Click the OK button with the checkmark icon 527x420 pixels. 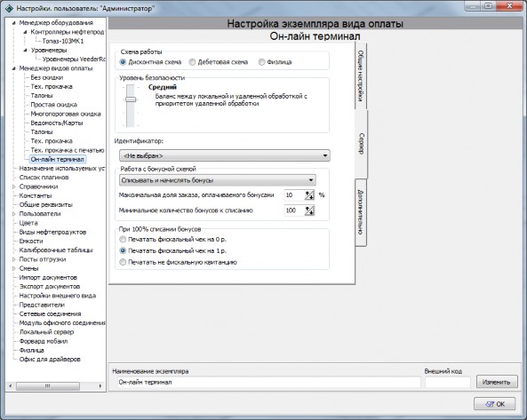494,404
